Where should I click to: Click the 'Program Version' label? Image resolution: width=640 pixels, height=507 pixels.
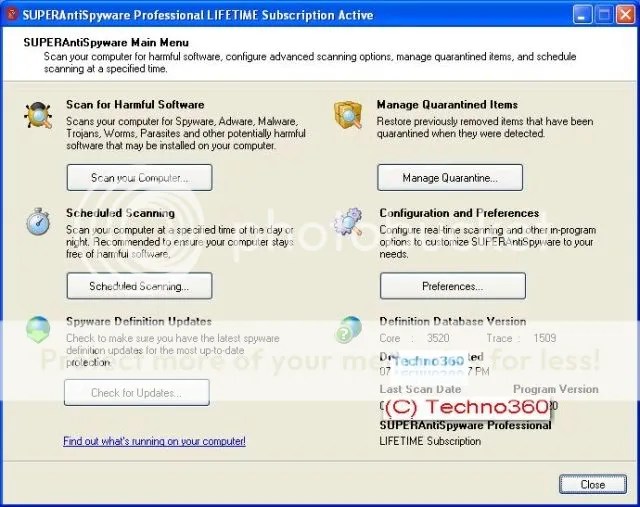click(x=556, y=389)
